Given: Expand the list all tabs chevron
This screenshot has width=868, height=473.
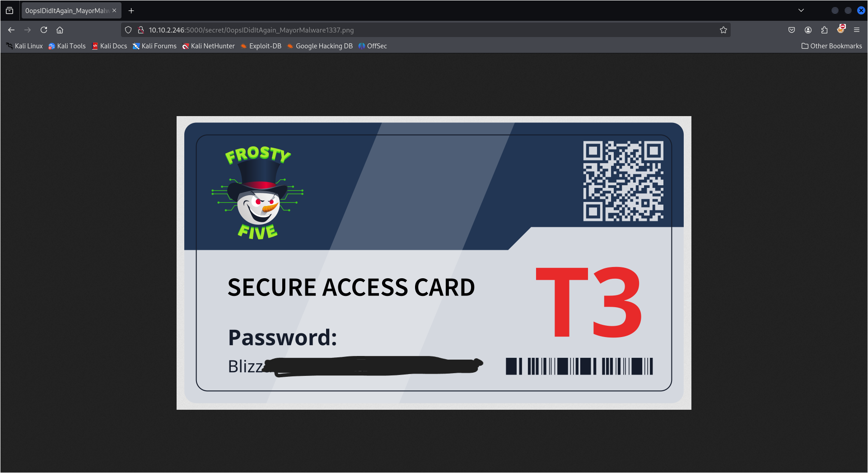Looking at the screenshot, I should 801,10.
